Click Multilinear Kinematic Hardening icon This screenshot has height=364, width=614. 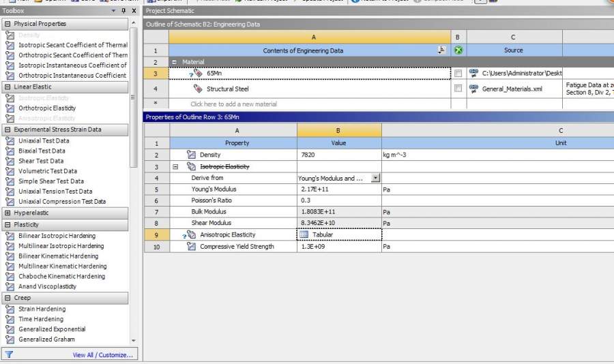(x=10, y=267)
